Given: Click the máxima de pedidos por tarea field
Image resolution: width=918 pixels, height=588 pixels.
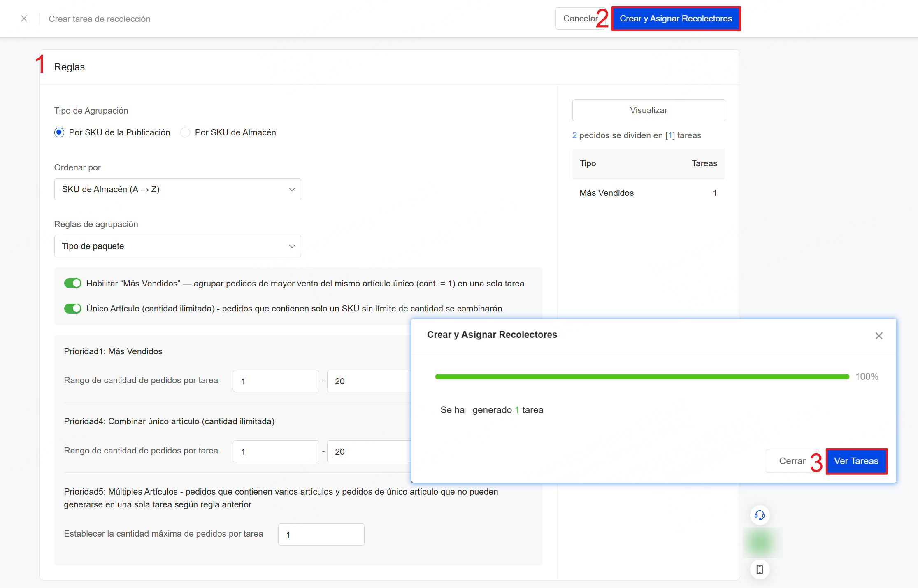Looking at the screenshot, I should [x=321, y=535].
